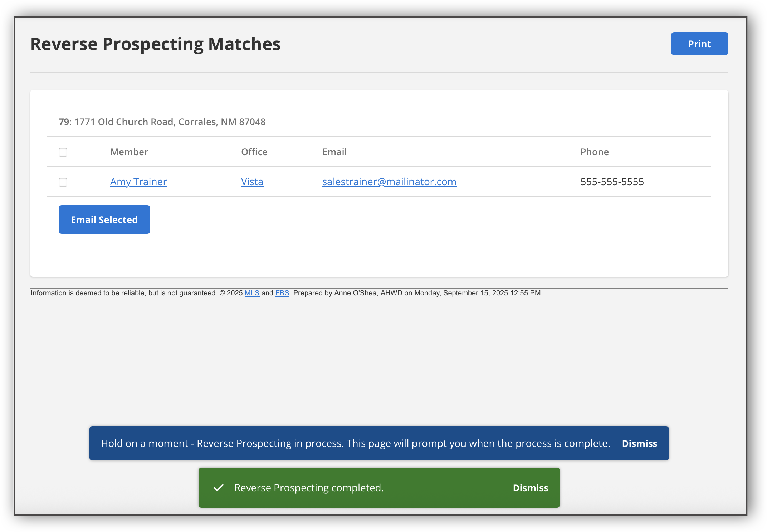The height and width of the screenshot is (532, 767).
Task: Click the Member column header
Action: pyautogui.click(x=129, y=152)
